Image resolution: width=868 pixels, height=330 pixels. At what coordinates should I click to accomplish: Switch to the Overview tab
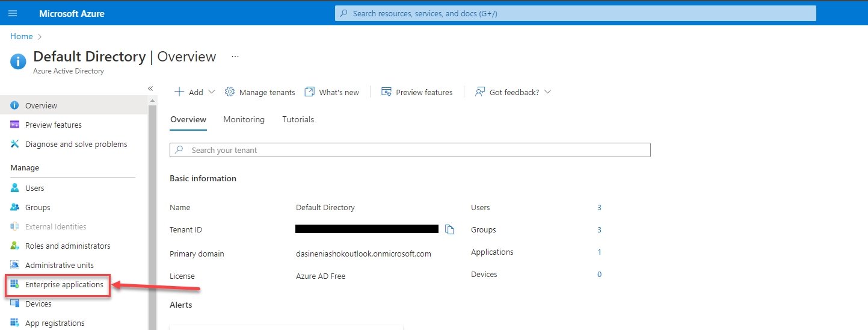(188, 120)
